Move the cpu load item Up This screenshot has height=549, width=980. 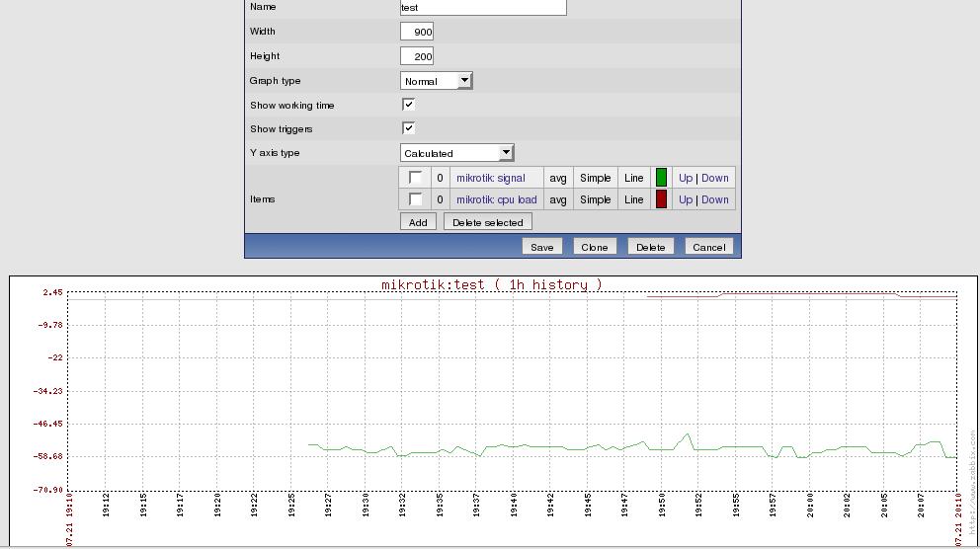click(685, 199)
